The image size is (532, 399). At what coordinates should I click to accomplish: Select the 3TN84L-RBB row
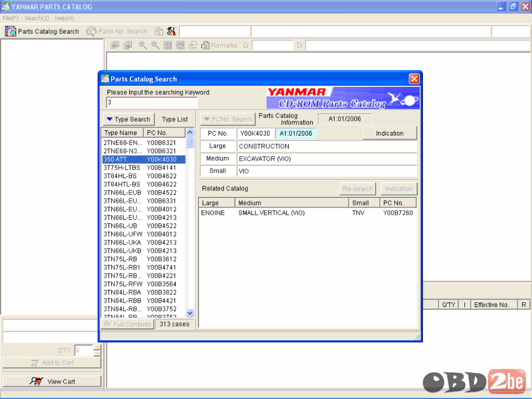(144, 301)
